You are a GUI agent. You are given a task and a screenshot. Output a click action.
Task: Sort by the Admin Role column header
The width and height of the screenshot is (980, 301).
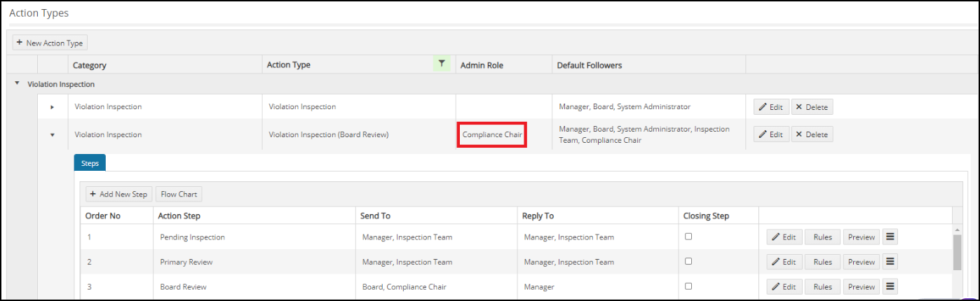tap(482, 65)
